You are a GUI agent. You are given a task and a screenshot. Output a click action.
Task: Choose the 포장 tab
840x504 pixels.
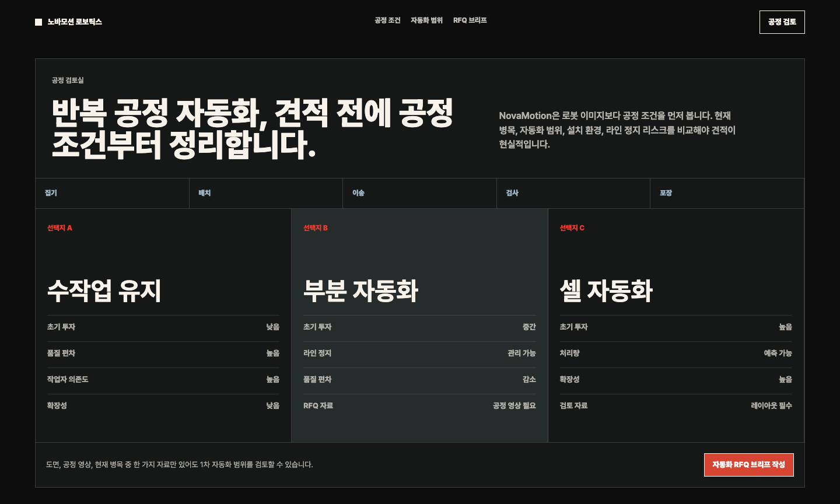tap(727, 193)
